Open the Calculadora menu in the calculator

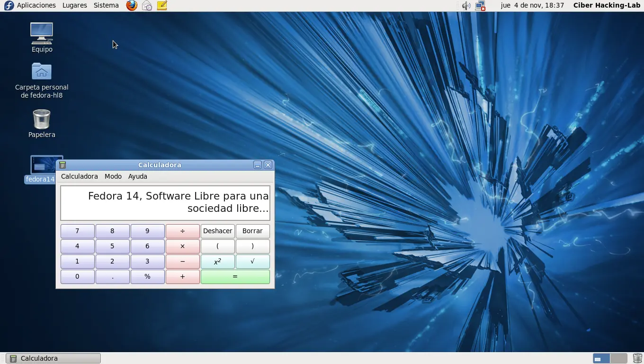tap(80, 176)
